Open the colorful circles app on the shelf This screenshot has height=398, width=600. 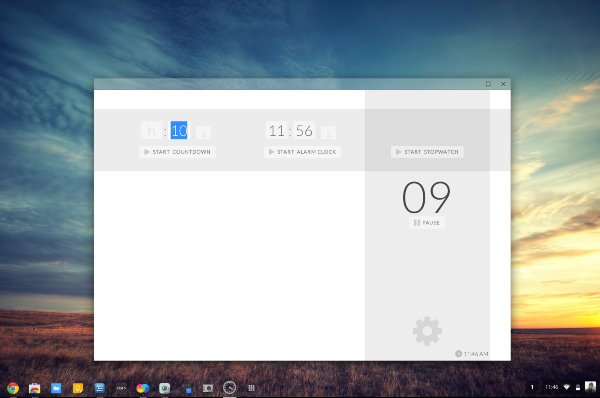tap(143, 388)
